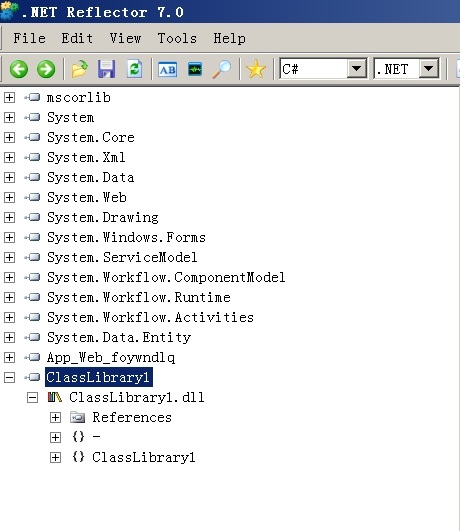Select System.Workflow.Activities in the tree
The width and height of the screenshot is (460, 531).
[150, 317]
